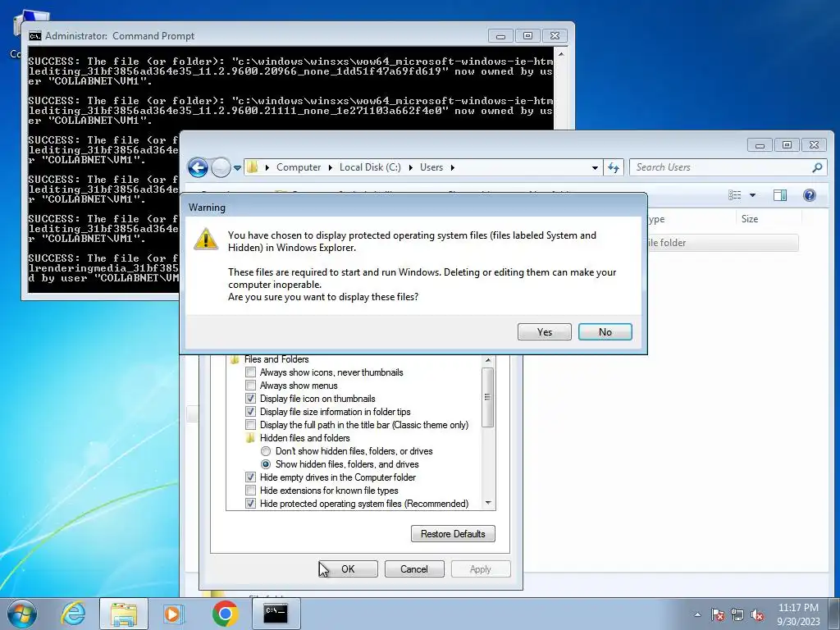Maximize the Explorer Users window
Screen dimensions: 840x630
coord(787,144)
